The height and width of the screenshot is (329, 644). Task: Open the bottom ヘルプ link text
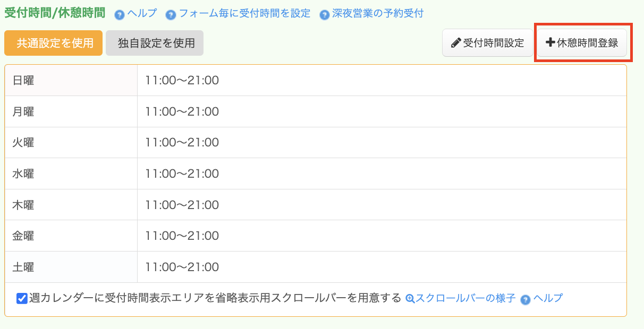pyautogui.click(x=548, y=298)
